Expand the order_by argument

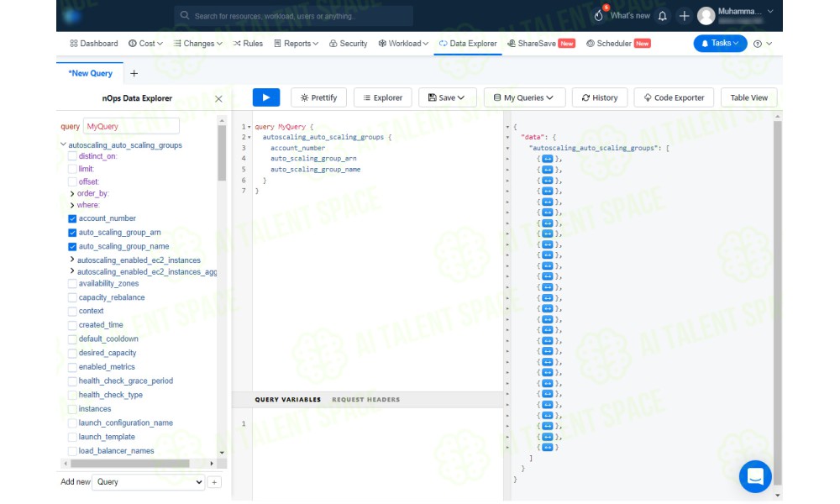pos(72,193)
